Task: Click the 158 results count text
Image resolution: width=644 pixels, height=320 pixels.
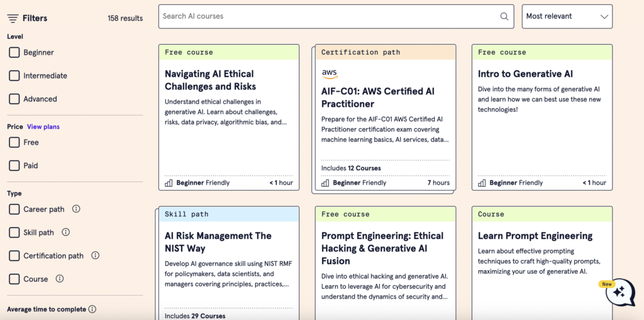Action: click(125, 18)
